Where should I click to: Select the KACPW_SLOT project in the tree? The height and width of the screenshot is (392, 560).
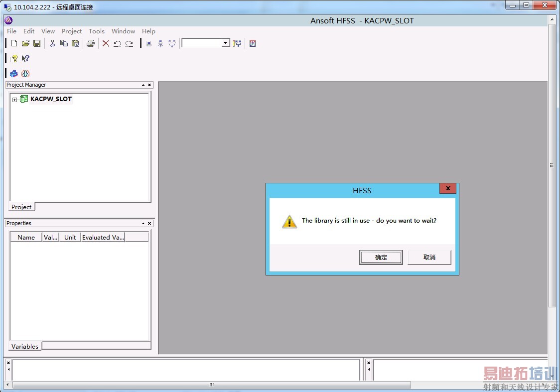click(x=51, y=99)
